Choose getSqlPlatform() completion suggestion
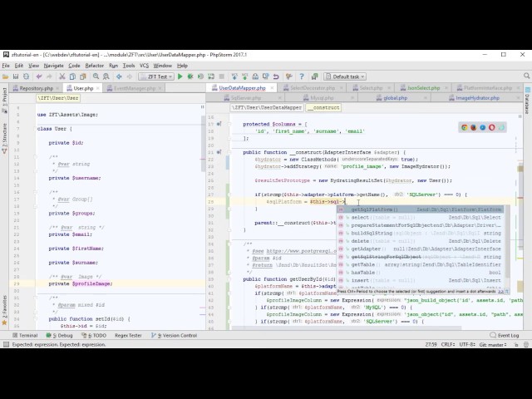532x399 pixels. pos(421,209)
